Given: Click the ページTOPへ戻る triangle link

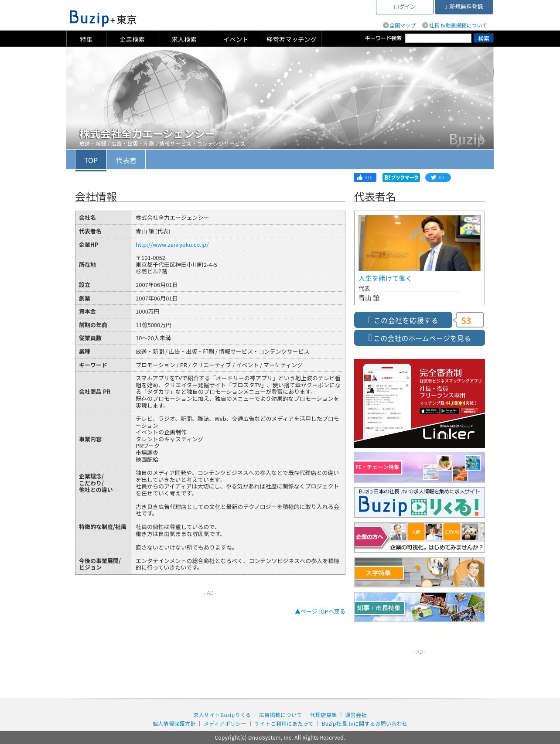Looking at the screenshot, I should pos(320,611).
